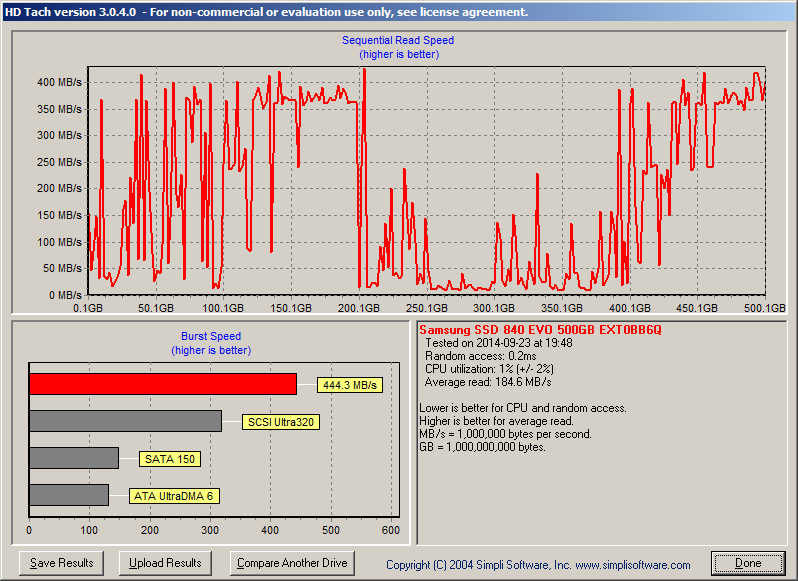Click the 'Higher is better for average read' note
This screenshot has height=581, width=798.
click(497, 421)
